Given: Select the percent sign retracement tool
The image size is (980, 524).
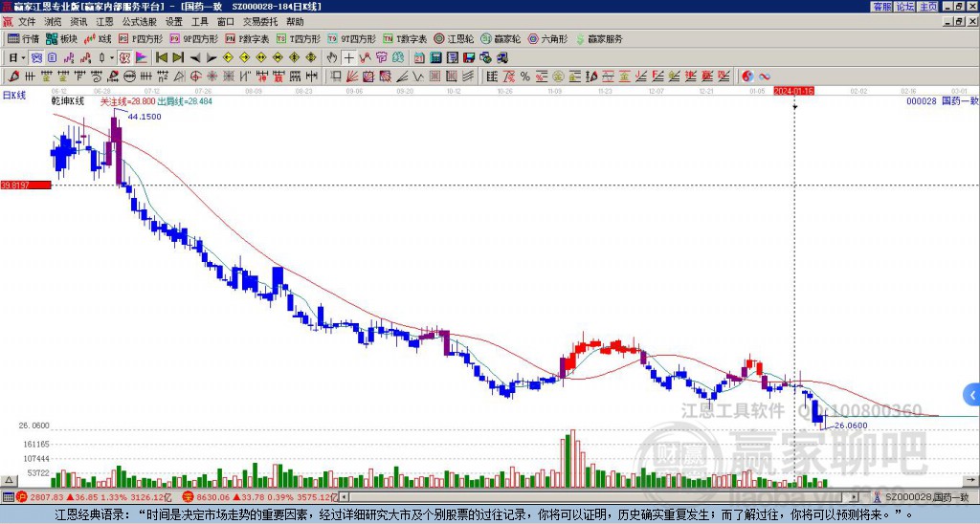Looking at the screenshot, I should [525, 76].
